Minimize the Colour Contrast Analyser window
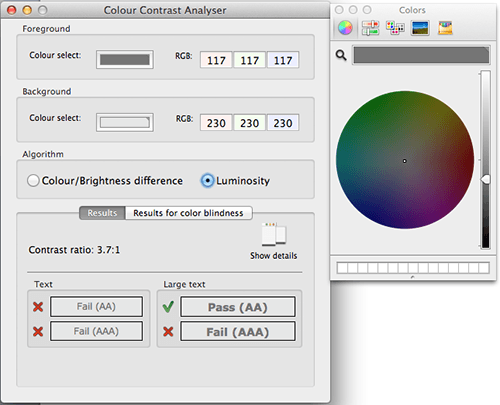This screenshot has width=500, height=405. tap(27, 10)
